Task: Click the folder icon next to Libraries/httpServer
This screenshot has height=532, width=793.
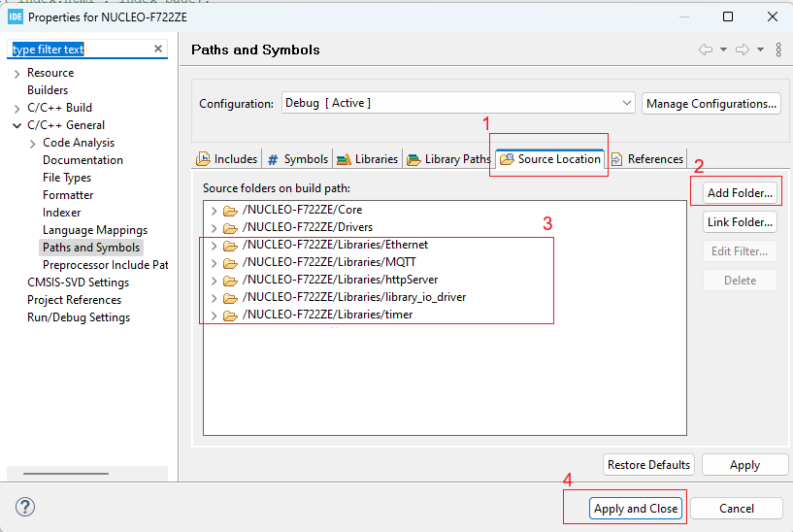Action: pos(230,281)
